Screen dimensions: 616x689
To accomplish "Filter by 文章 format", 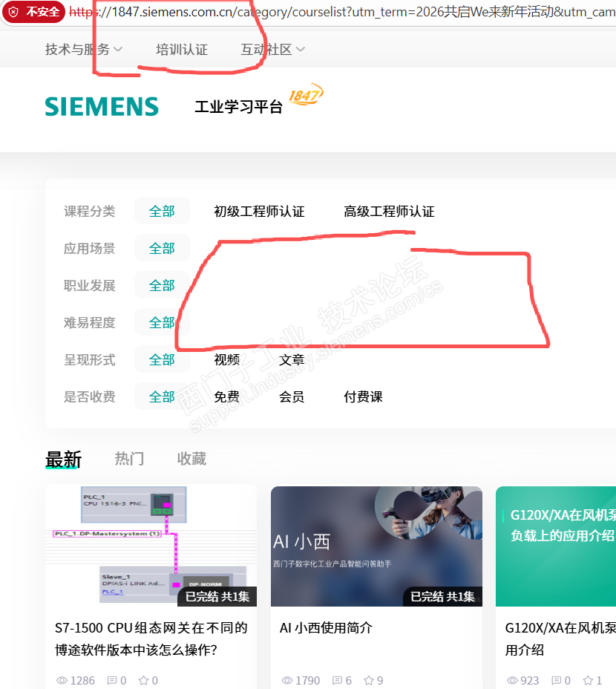I will pyautogui.click(x=292, y=360).
